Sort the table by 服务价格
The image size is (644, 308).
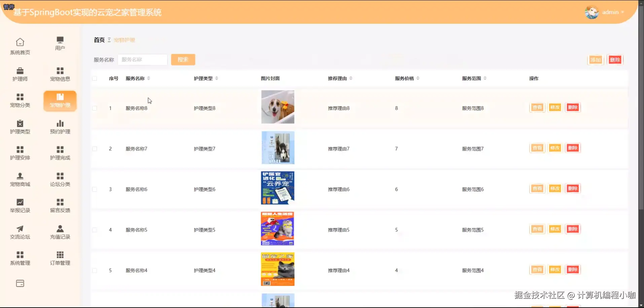pyautogui.click(x=418, y=78)
